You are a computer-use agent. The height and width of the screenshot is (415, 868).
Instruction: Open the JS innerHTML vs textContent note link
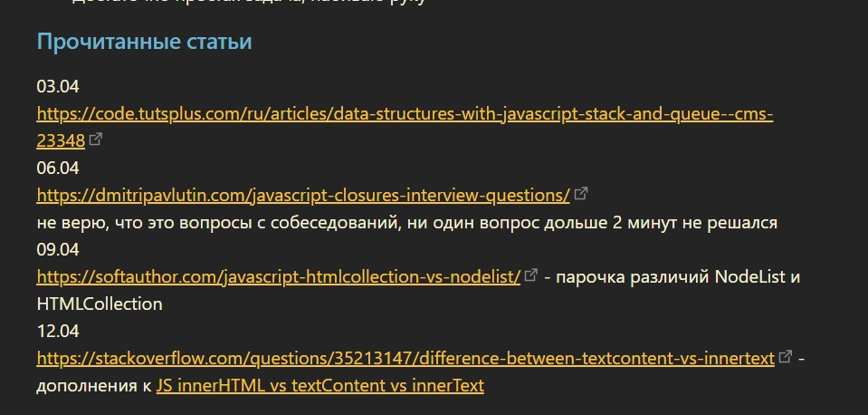(x=320, y=385)
